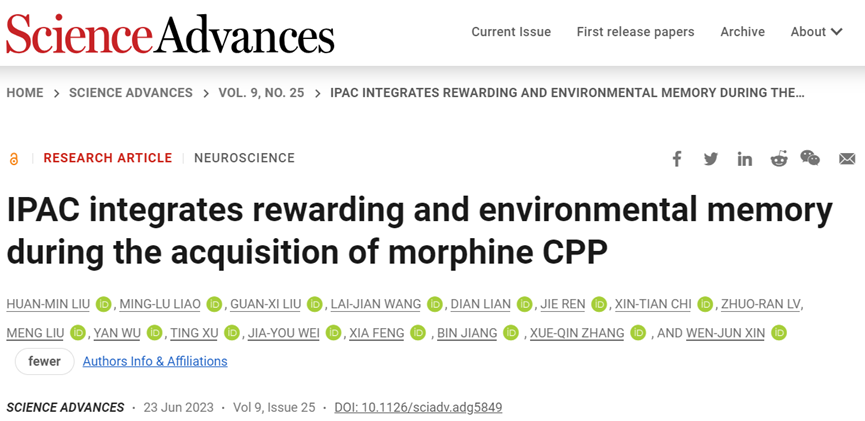The width and height of the screenshot is (865, 421).
Task: Click the open access icon
Action: (x=14, y=159)
